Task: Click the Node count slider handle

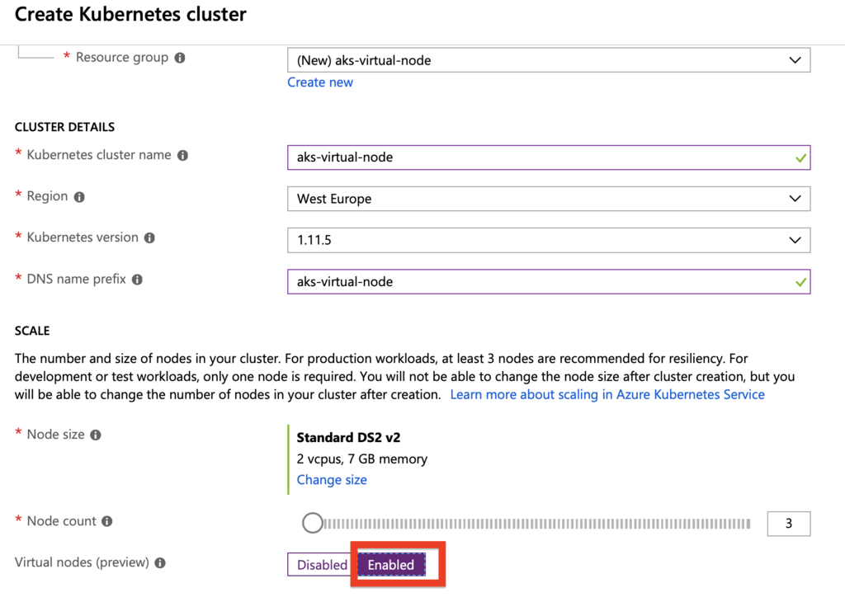Action: 313,523
